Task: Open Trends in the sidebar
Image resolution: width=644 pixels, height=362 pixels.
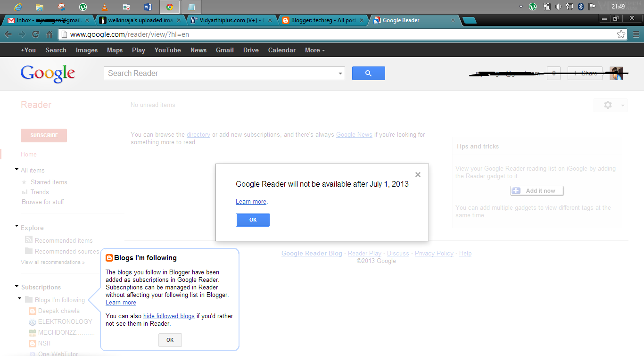Action: click(40, 192)
